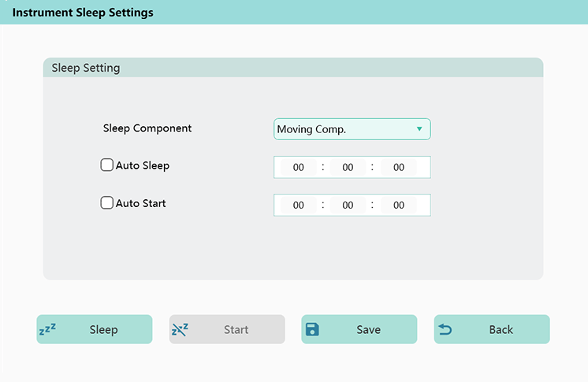Focus the Auto Start minutes field
Viewport: 588px width, 382px height.
(x=348, y=206)
